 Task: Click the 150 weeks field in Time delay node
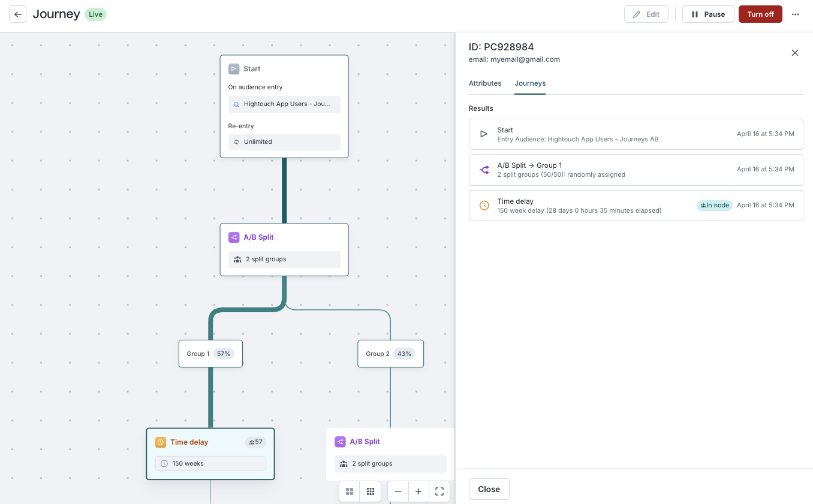210,464
